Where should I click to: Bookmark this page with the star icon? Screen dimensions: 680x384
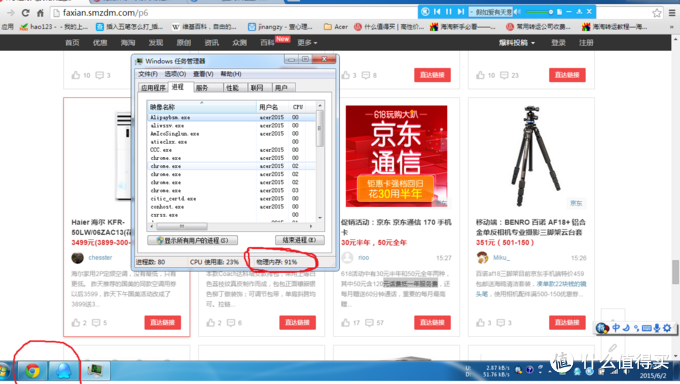tap(657, 13)
